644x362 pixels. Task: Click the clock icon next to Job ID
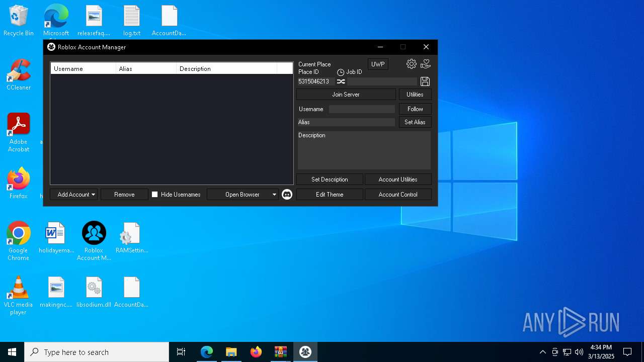click(x=341, y=72)
